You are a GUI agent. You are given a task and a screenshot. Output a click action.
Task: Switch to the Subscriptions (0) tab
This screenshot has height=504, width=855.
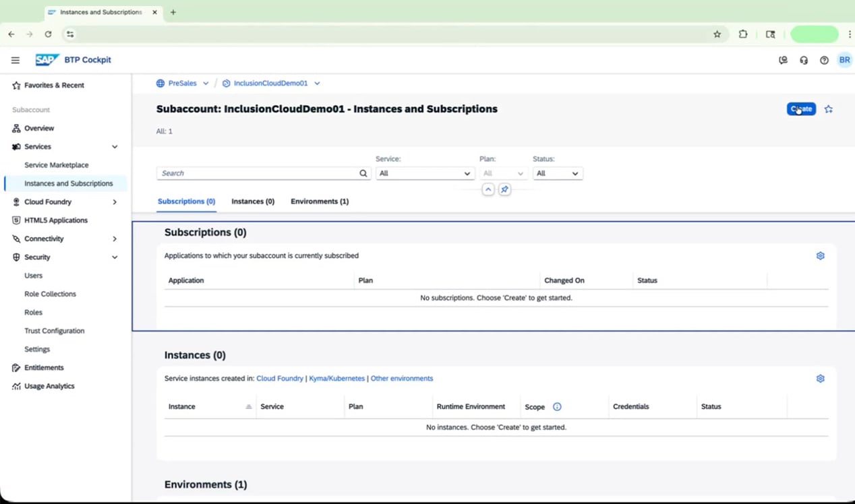[x=186, y=201]
